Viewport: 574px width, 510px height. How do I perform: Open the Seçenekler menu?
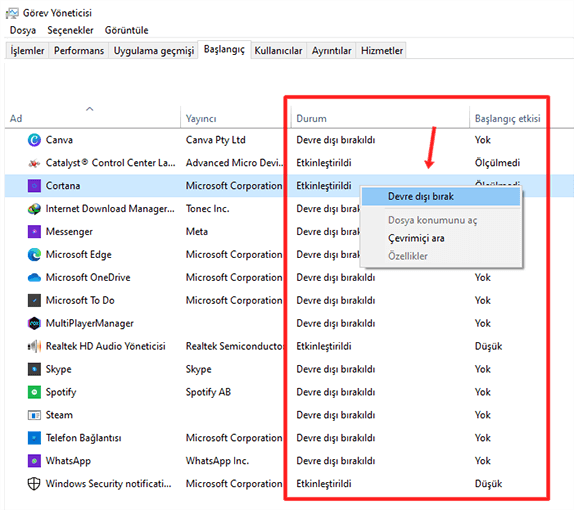(70, 30)
